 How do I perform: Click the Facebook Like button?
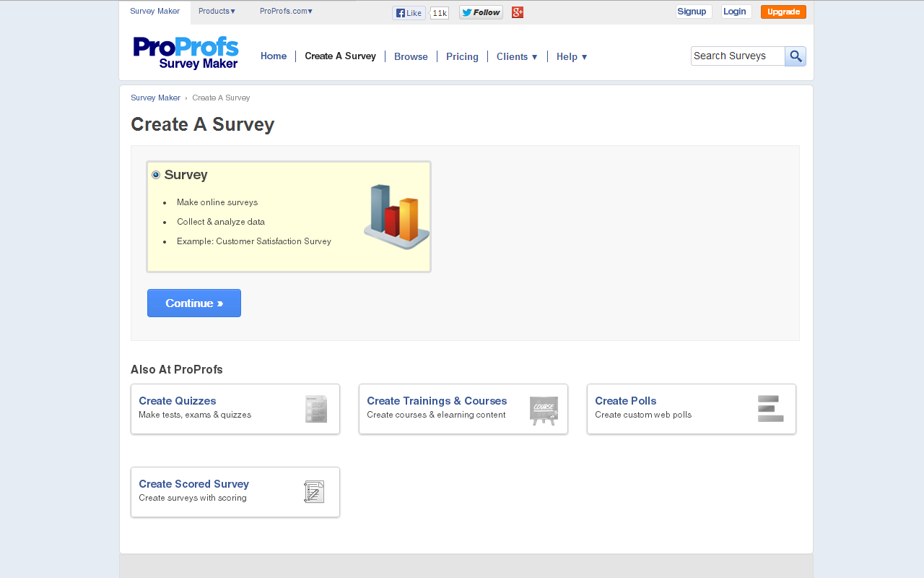(x=409, y=13)
